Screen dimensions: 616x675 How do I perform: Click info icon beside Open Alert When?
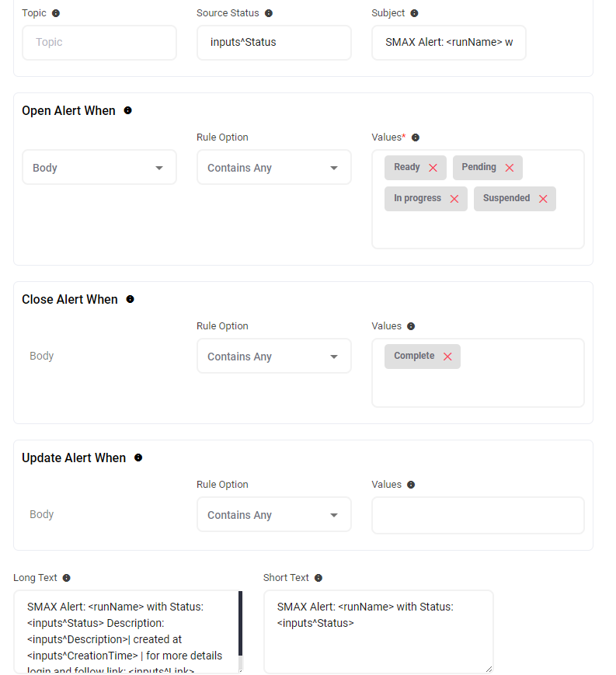pos(128,110)
